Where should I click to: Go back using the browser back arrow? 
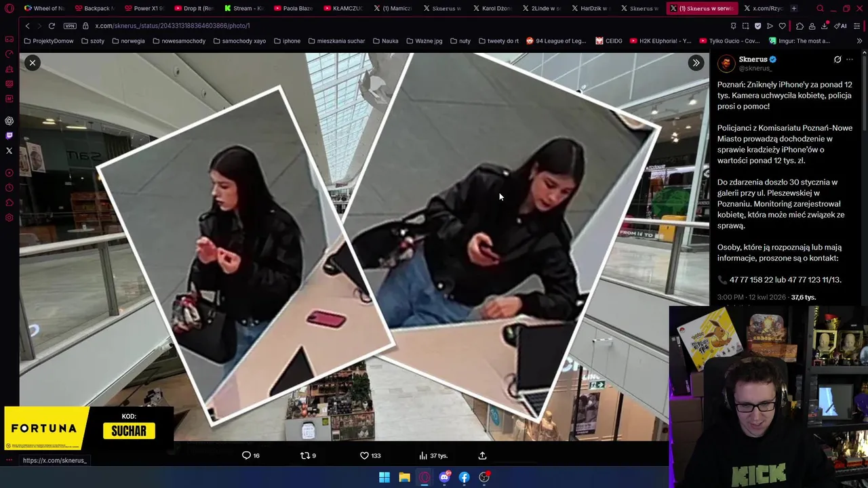[27, 26]
